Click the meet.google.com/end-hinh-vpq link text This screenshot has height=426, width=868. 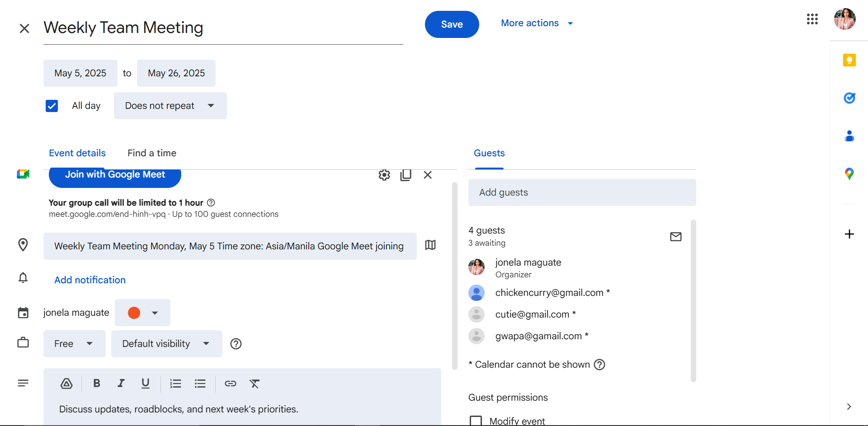point(107,214)
